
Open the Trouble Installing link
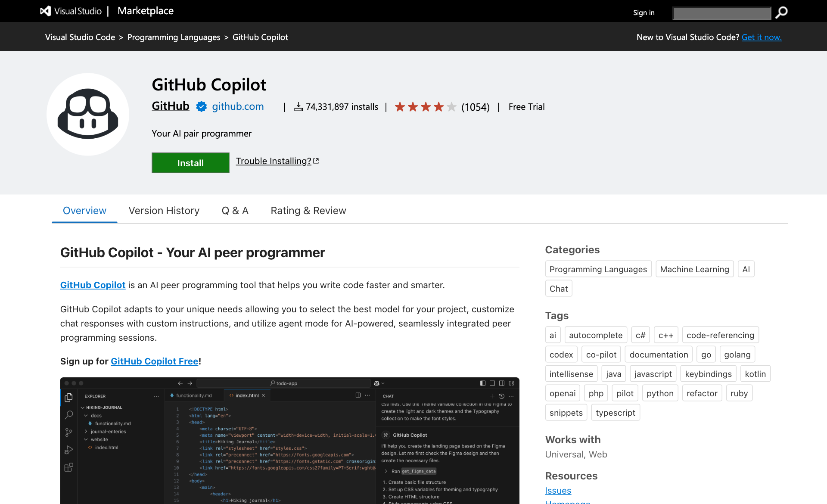point(274,161)
